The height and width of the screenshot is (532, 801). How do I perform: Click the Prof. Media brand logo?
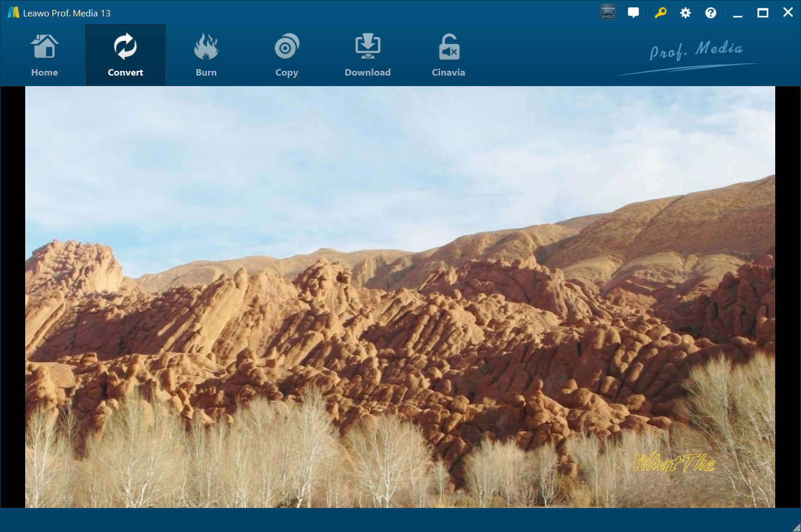(x=696, y=52)
